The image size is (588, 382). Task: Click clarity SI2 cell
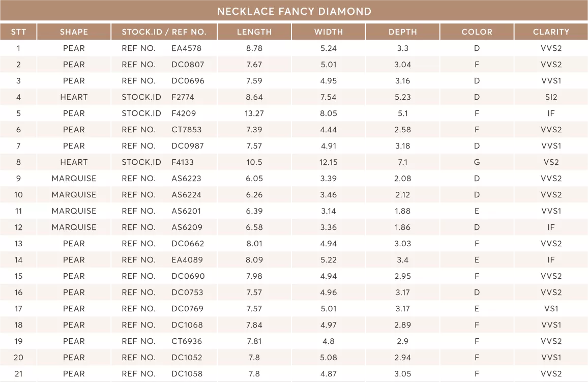(x=551, y=97)
